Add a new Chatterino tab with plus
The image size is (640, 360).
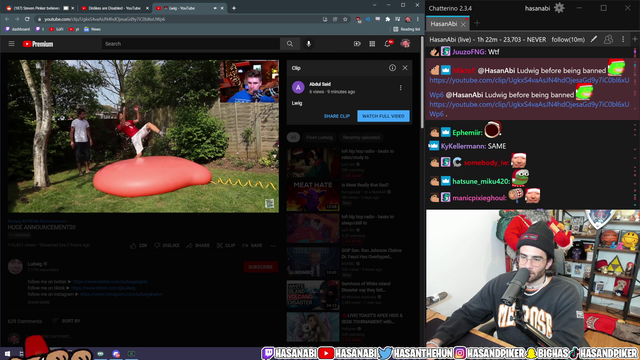pyautogui.click(x=477, y=23)
